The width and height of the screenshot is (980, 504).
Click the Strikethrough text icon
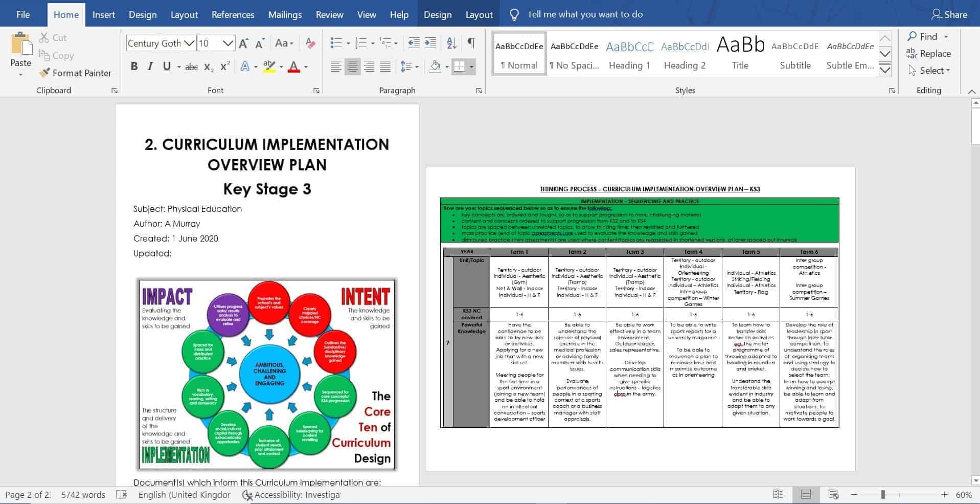tap(191, 67)
